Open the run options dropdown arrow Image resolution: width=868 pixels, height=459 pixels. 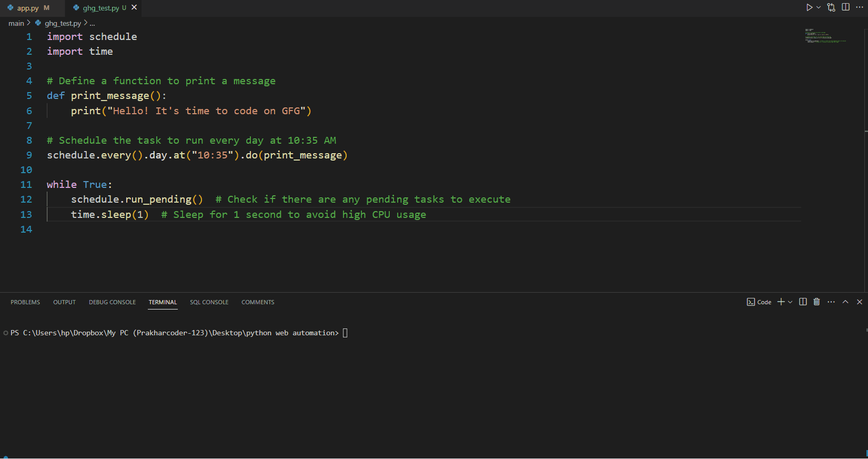click(x=819, y=7)
